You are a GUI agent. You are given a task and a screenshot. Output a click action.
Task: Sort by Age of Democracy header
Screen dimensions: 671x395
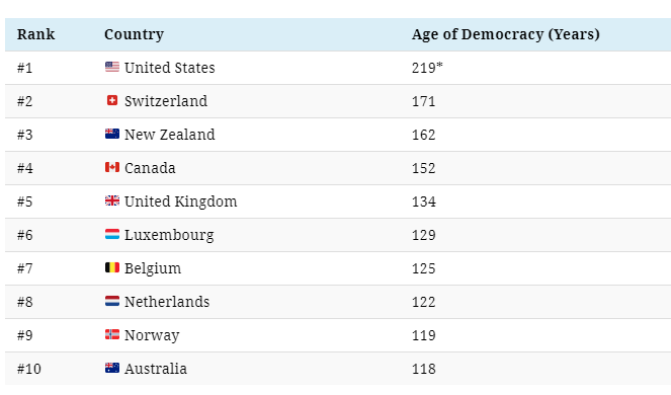click(x=506, y=34)
